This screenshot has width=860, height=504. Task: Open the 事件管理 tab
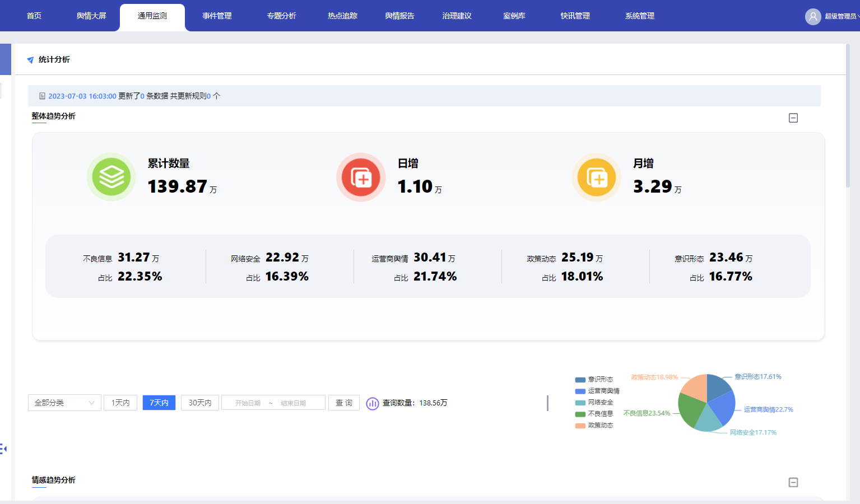[217, 16]
